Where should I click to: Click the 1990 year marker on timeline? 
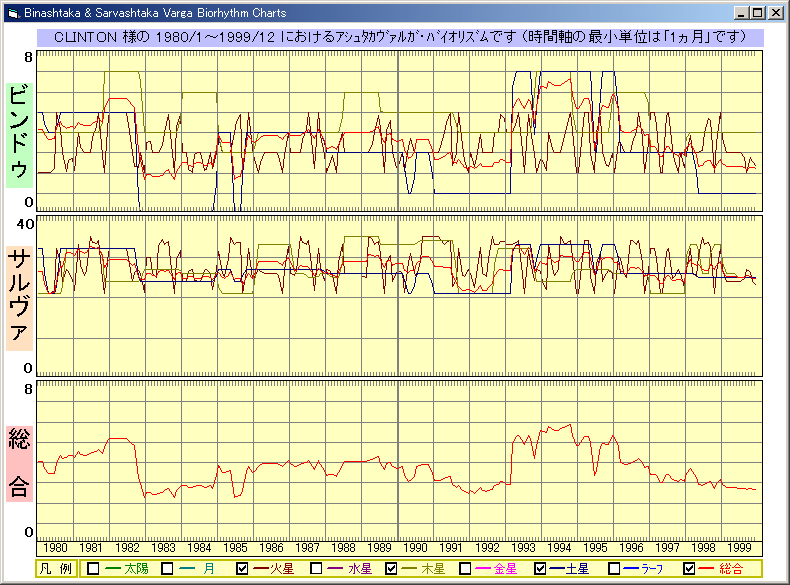(x=415, y=548)
